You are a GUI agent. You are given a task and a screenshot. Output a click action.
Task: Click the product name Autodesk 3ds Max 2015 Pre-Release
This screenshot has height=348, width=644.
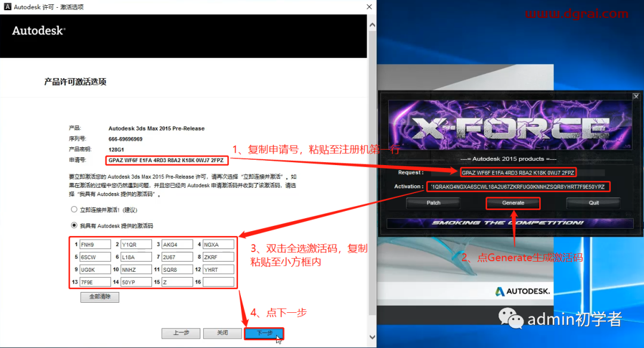(156, 129)
